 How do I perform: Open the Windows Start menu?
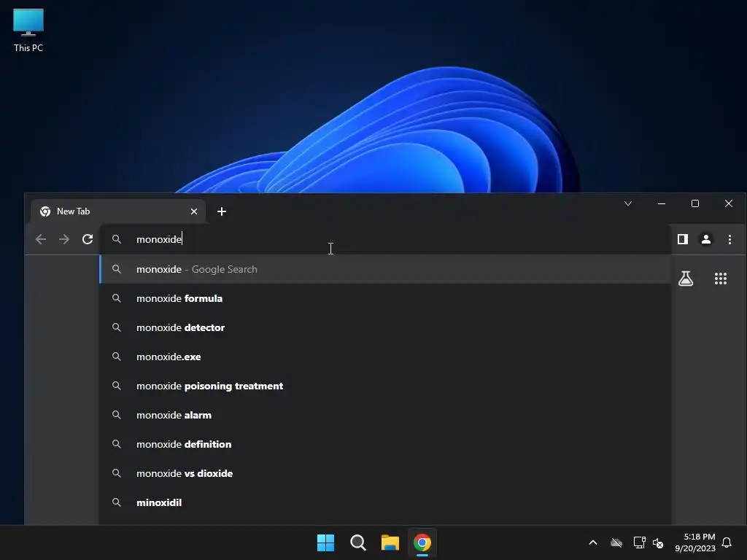(326, 542)
